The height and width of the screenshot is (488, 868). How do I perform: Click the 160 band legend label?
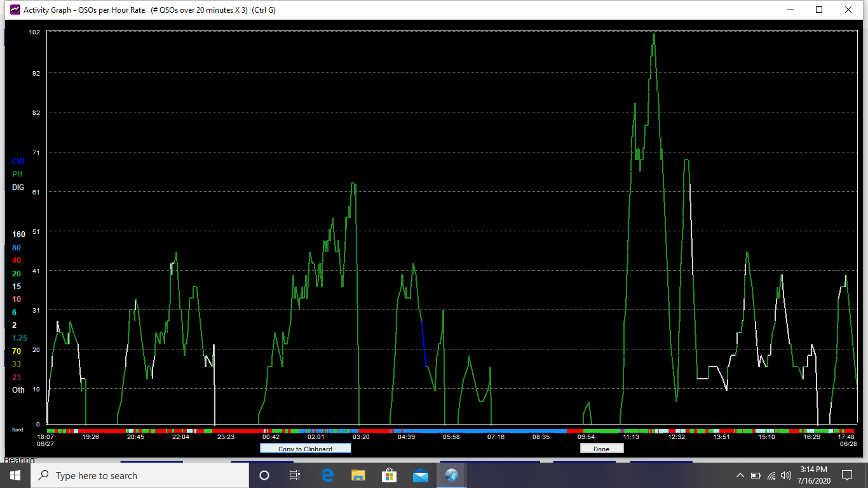pyautogui.click(x=18, y=234)
